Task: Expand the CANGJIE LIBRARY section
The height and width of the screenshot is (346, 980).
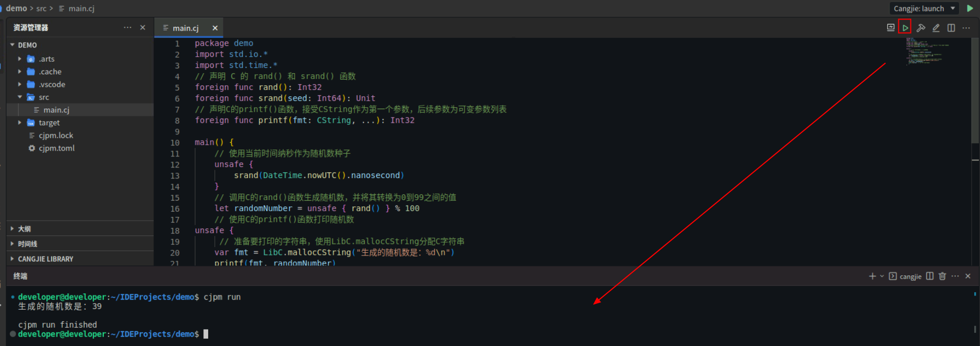Action: (x=80, y=259)
